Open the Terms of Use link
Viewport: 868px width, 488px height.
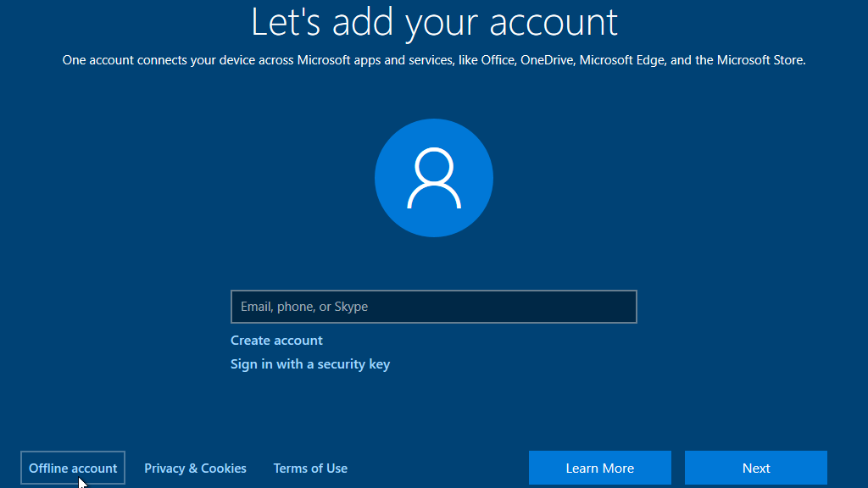click(x=310, y=468)
